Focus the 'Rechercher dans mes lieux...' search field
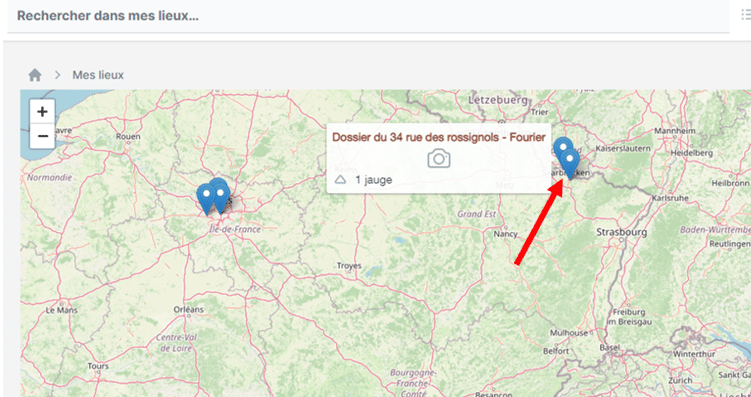This screenshot has width=751, height=397. coord(368,16)
